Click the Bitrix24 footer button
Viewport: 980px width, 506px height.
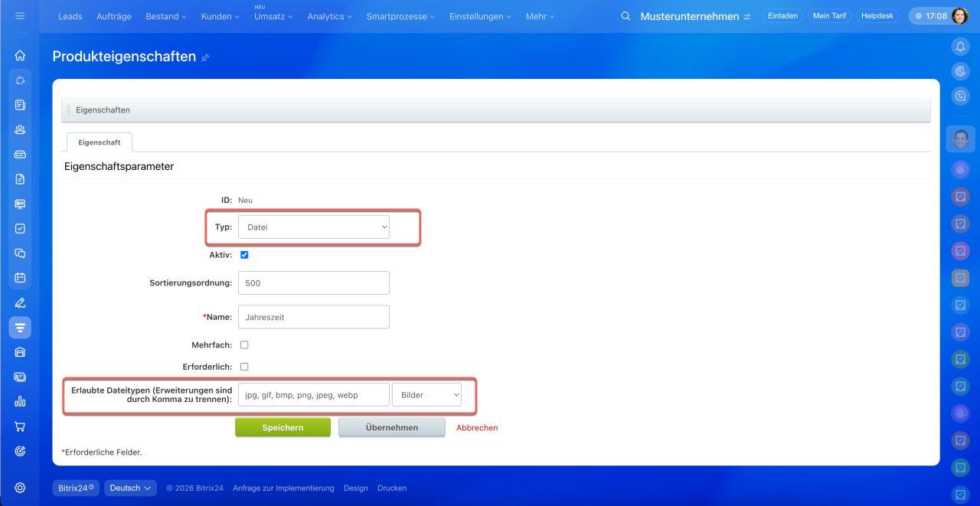click(76, 488)
